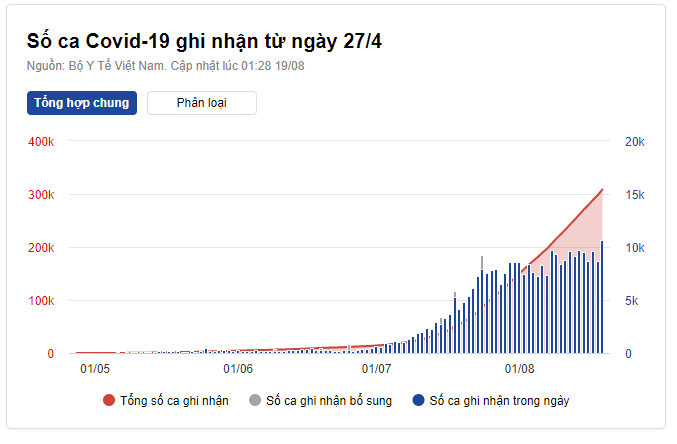Click the 20k right axis label
This screenshot has height=444, width=677.
click(x=635, y=142)
